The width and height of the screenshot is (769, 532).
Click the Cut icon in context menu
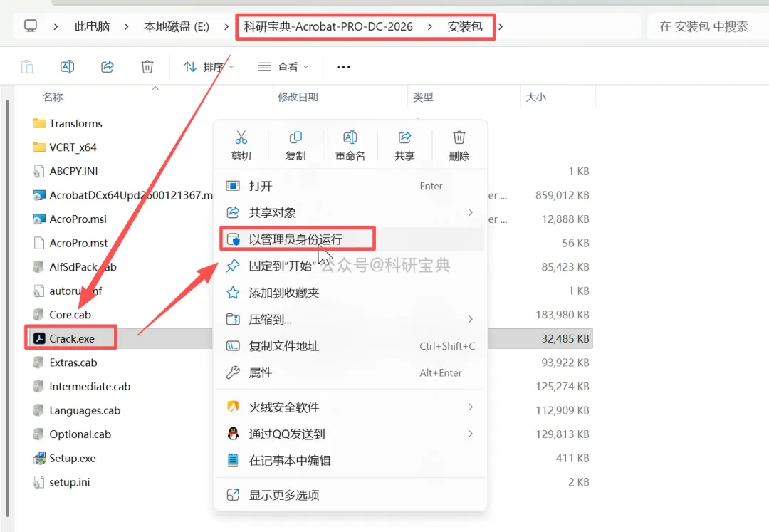pos(241,137)
